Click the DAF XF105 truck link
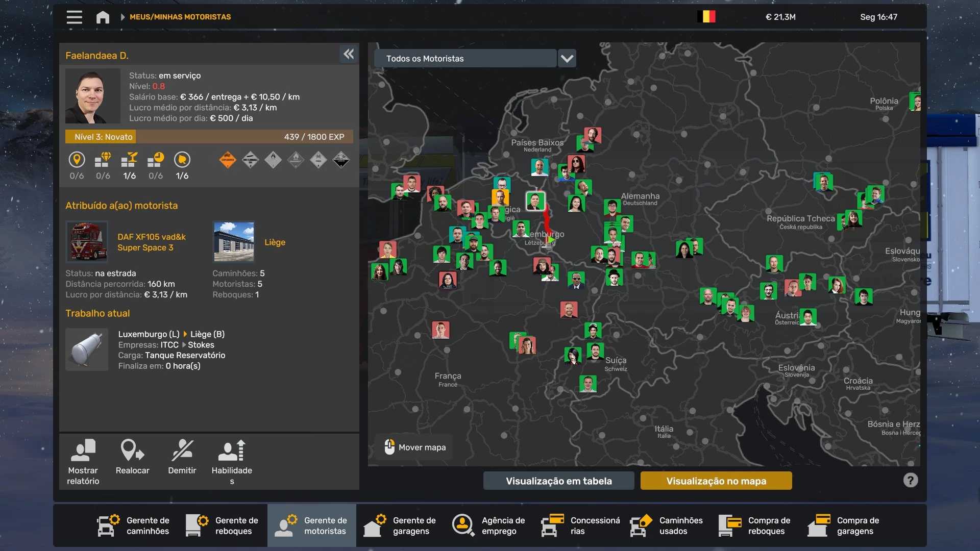The image size is (980, 551). 152,242
